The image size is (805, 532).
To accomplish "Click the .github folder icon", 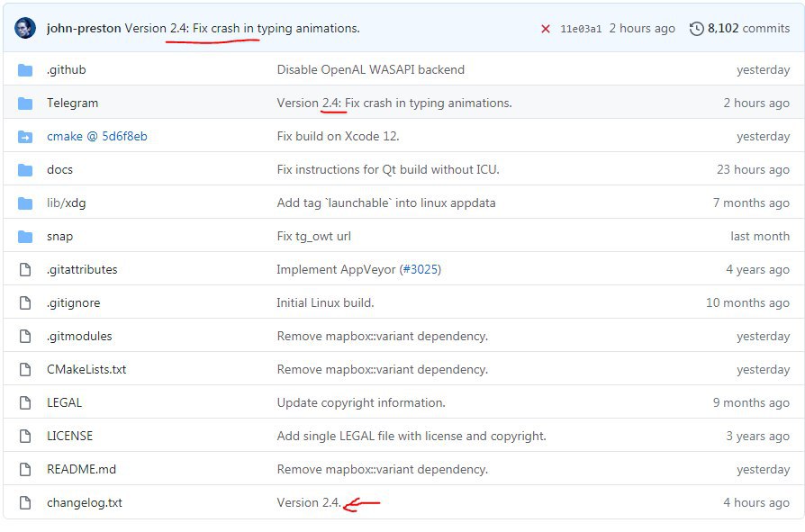I will [x=25, y=70].
